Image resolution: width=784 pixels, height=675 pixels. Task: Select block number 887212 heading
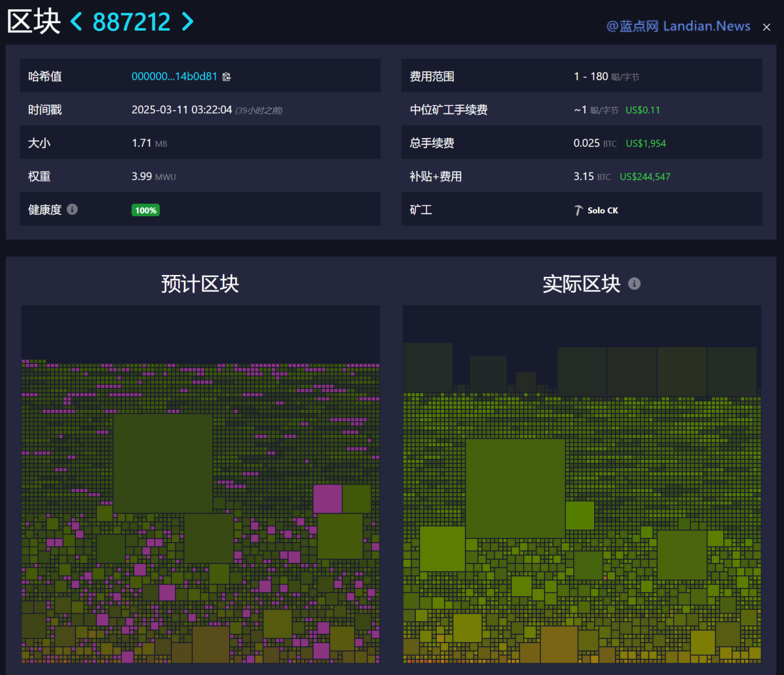tap(132, 22)
